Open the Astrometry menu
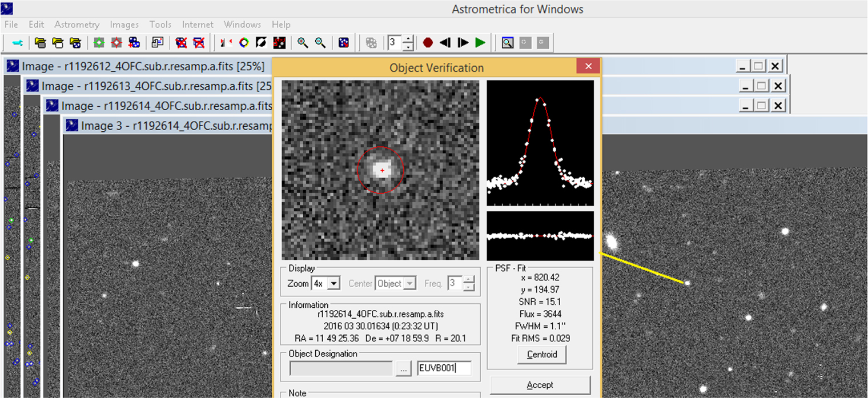The height and width of the screenshot is (398, 868). click(77, 25)
